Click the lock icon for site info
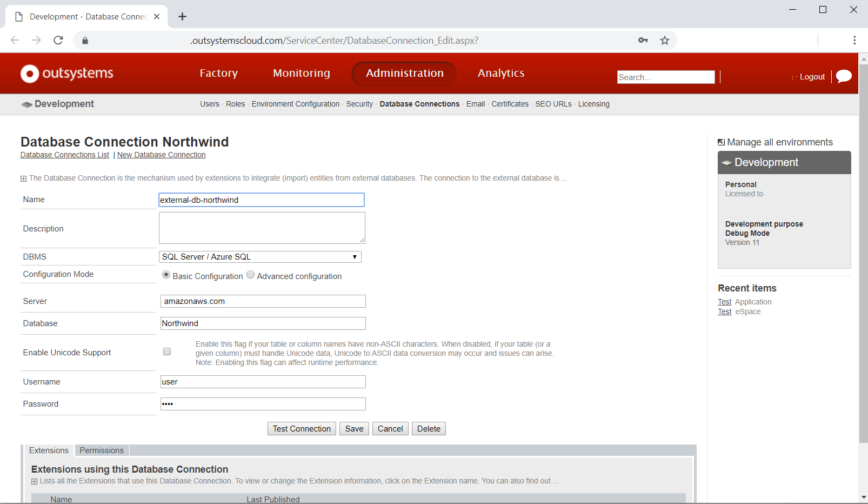The width and height of the screenshot is (868, 504). coord(84,40)
